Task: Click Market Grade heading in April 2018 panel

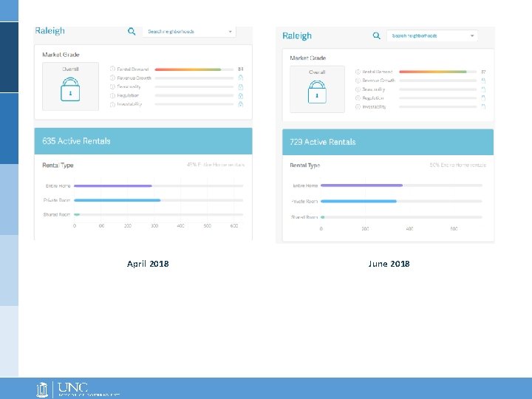Action: (61, 55)
